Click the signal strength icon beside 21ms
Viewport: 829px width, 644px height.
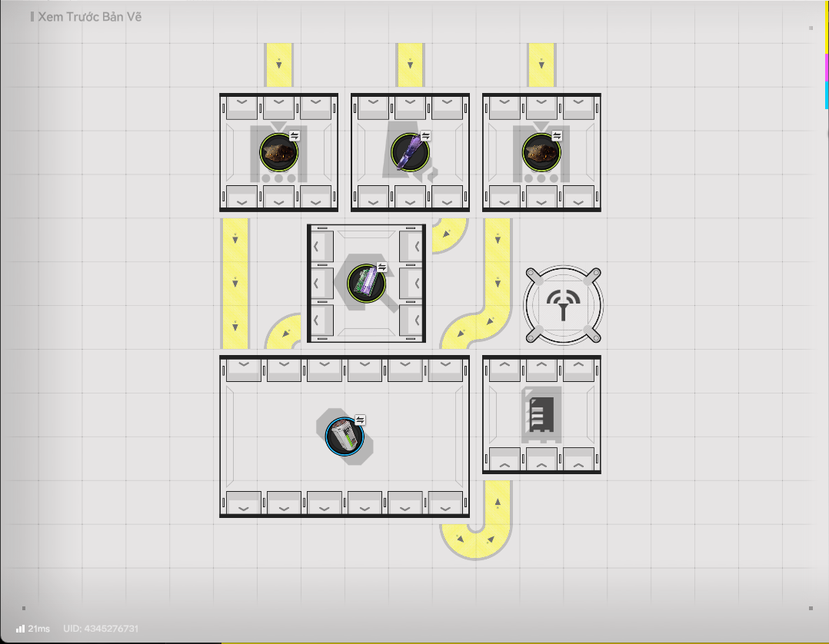click(x=20, y=629)
